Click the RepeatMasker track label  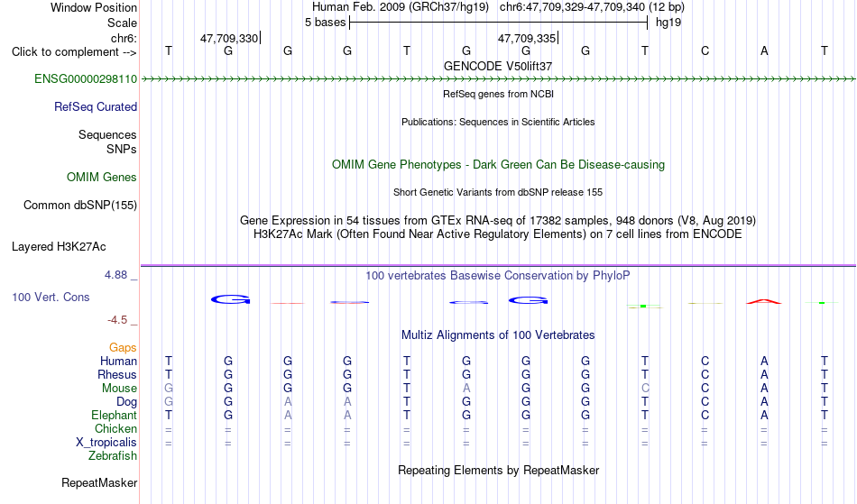[99, 482]
